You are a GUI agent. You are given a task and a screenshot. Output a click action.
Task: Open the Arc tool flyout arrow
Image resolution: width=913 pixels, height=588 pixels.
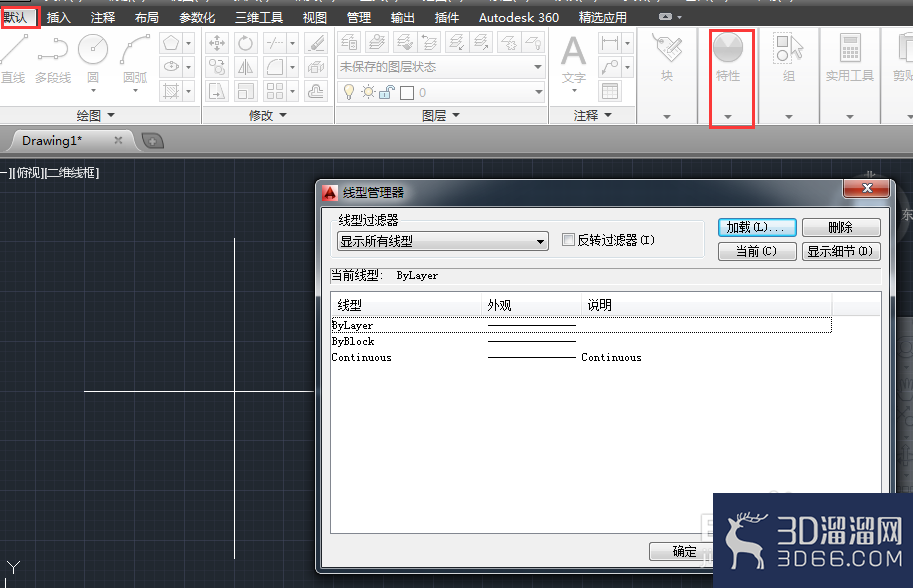(135, 91)
